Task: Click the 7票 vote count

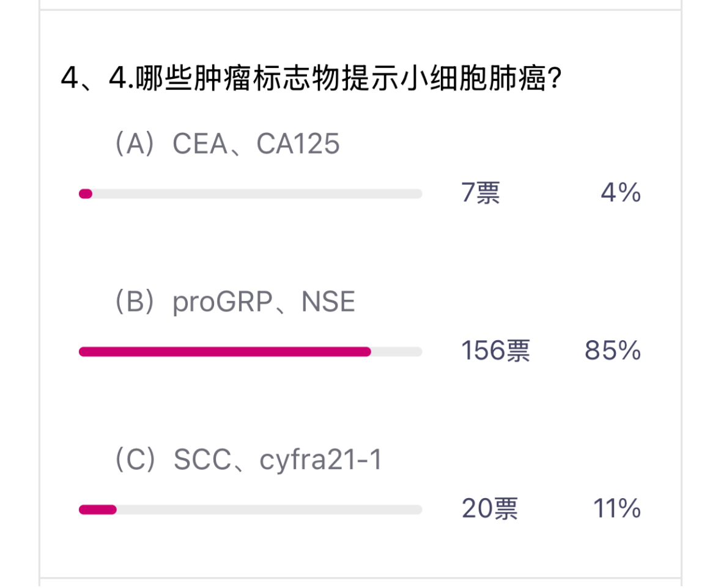Action: pyautogui.click(x=481, y=194)
